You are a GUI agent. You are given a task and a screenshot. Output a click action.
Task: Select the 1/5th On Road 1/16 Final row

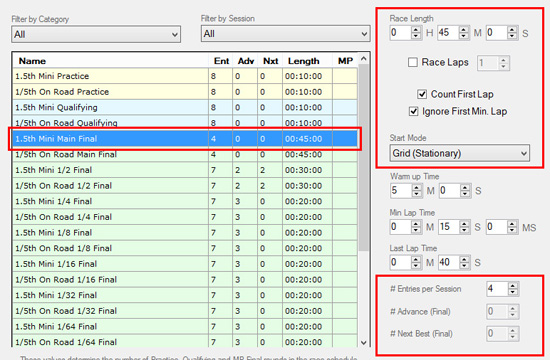(185, 280)
